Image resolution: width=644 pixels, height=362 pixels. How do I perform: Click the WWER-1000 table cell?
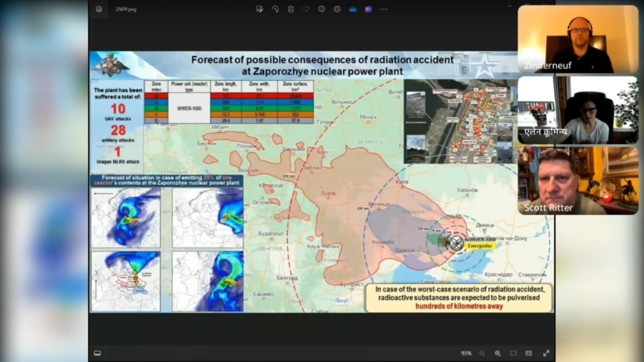[x=189, y=108]
